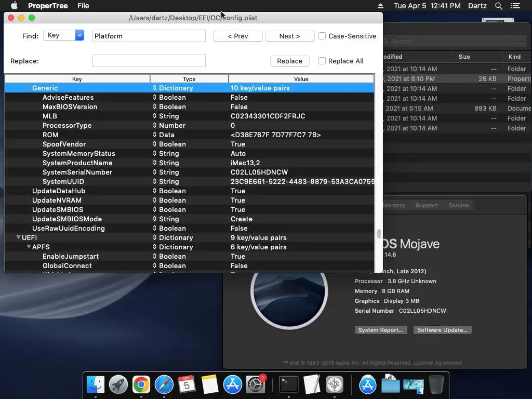Open type selector for MLB row
532x399 pixels.
[154, 116]
